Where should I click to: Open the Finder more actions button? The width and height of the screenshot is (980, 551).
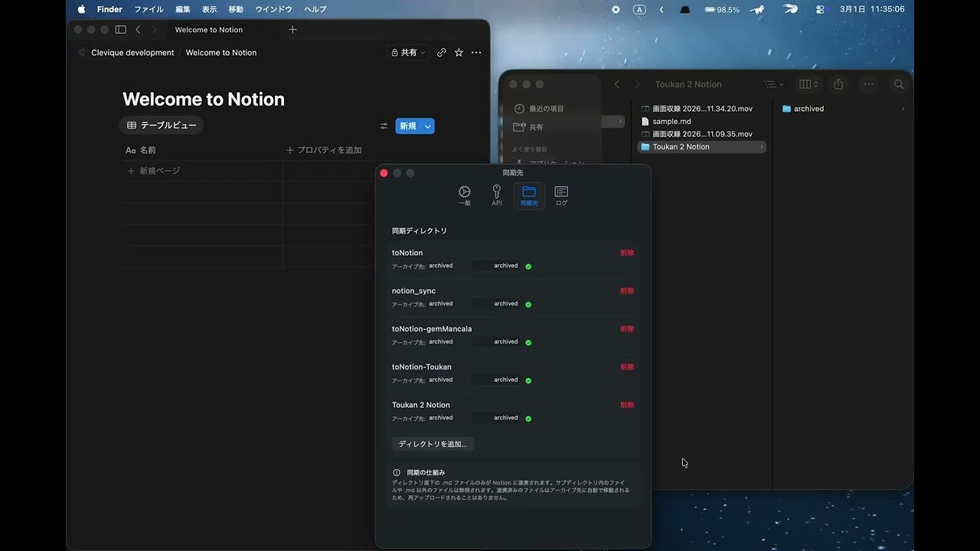point(868,84)
